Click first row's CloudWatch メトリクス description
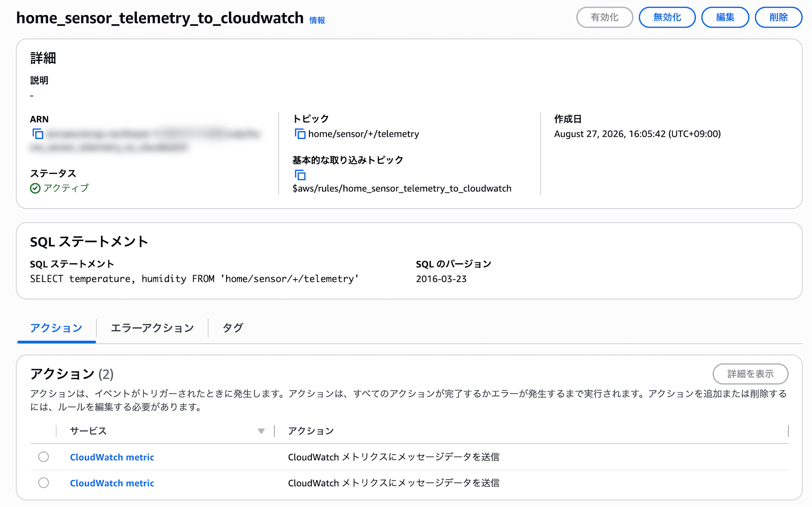This screenshot has height=507, width=812. (x=394, y=457)
